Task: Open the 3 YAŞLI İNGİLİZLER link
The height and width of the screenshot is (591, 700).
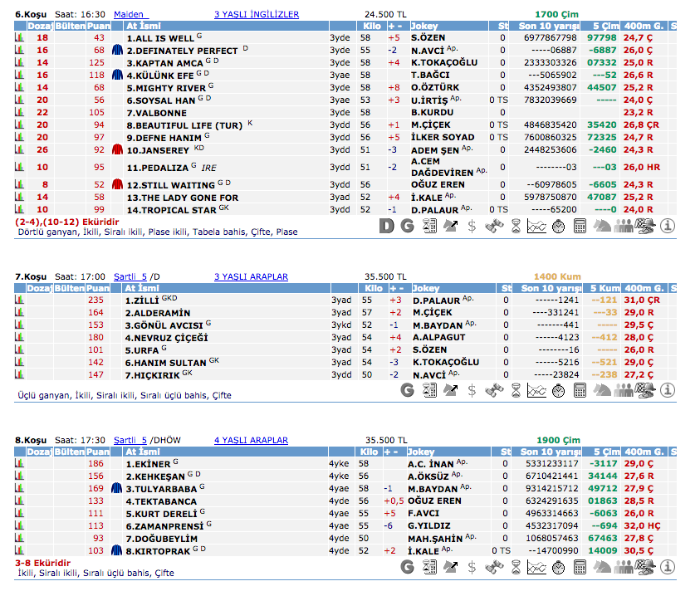Action: click(256, 15)
